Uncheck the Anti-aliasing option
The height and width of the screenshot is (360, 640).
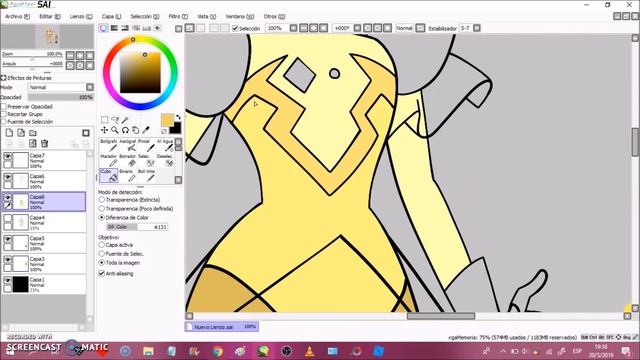(x=102, y=273)
